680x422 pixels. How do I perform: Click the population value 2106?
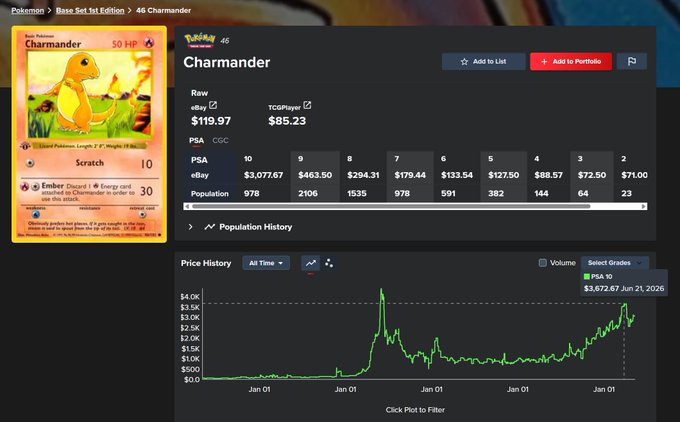(307, 193)
